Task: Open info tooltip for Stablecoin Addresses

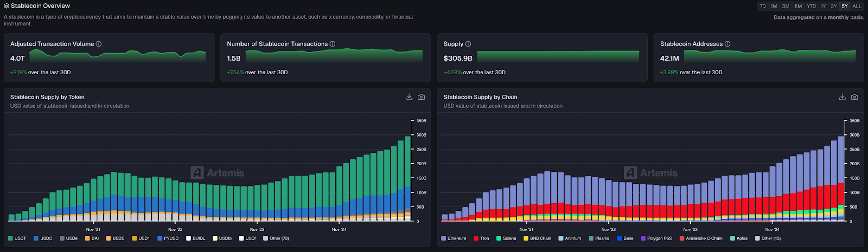Action: (727, 44)
